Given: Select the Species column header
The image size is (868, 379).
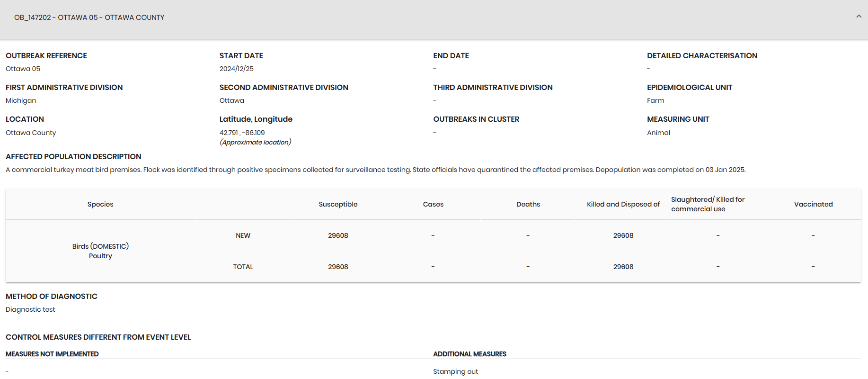Looking at the screenshot, I should tap(100, 204).
